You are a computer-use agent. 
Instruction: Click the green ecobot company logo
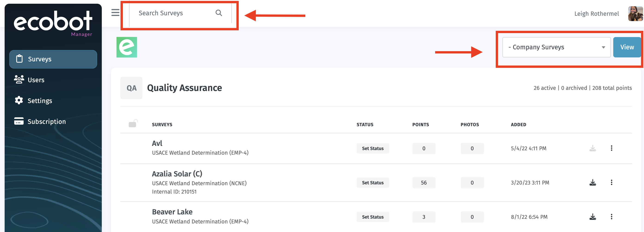coord(127,47)
